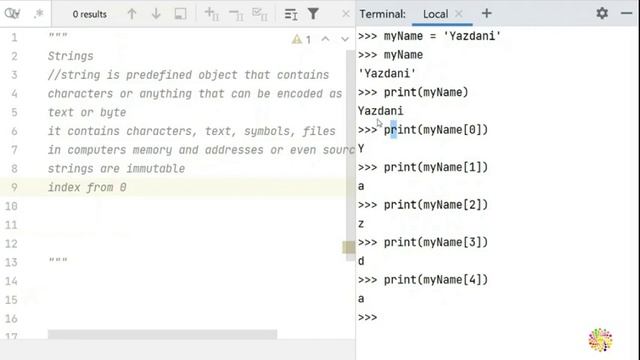Image resolution: width=640 pixels, height=360 pixels.
Task: Click the 'strings are immutable' comment line
Action: pyautogui.click(x=116, y=169)
